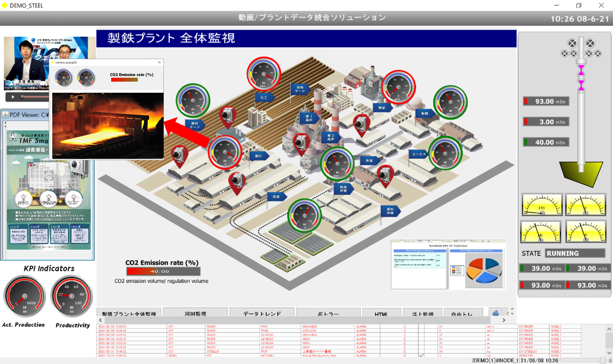Click the next-page arrow in the Summary KPI viewer
The image size is (613, 364).
409,241
